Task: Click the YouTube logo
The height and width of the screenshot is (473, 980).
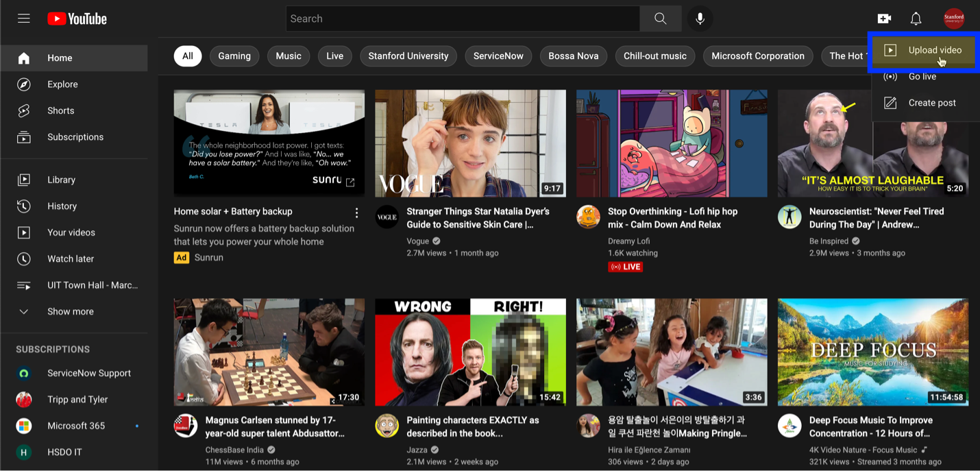Action: [77, 19]
